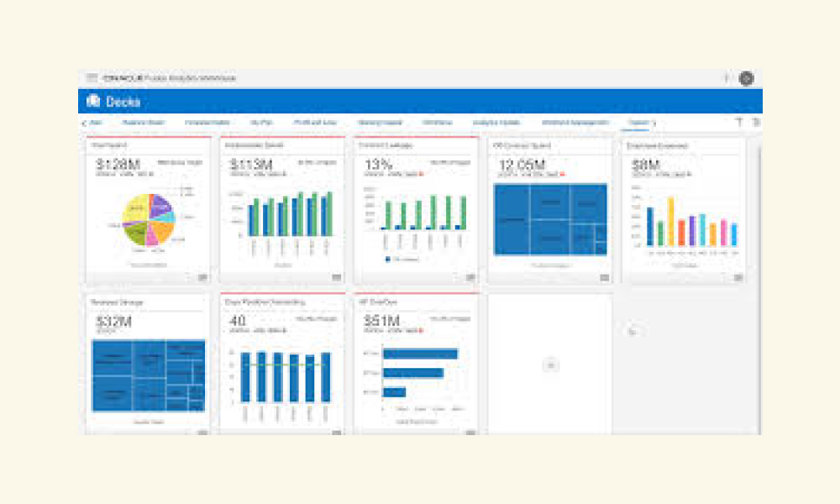
Task: Open table view icon on 12.05M card
Action: pyautogui.click(x=604, y=277)
